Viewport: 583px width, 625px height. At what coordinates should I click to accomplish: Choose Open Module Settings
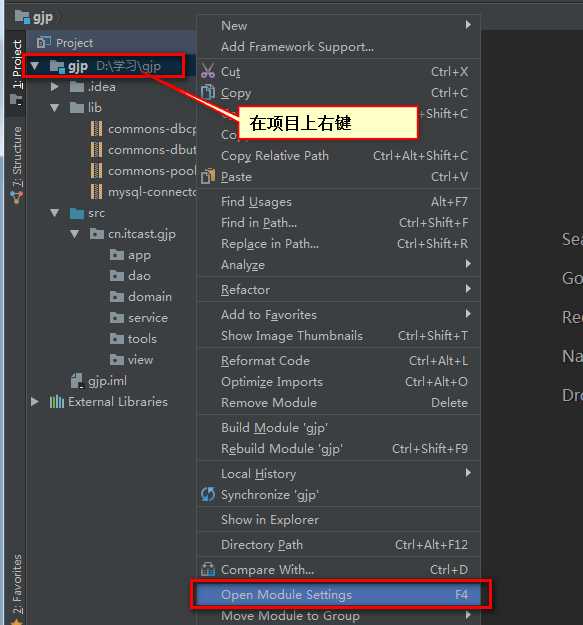pyautogui.click(x=340, y=595)
